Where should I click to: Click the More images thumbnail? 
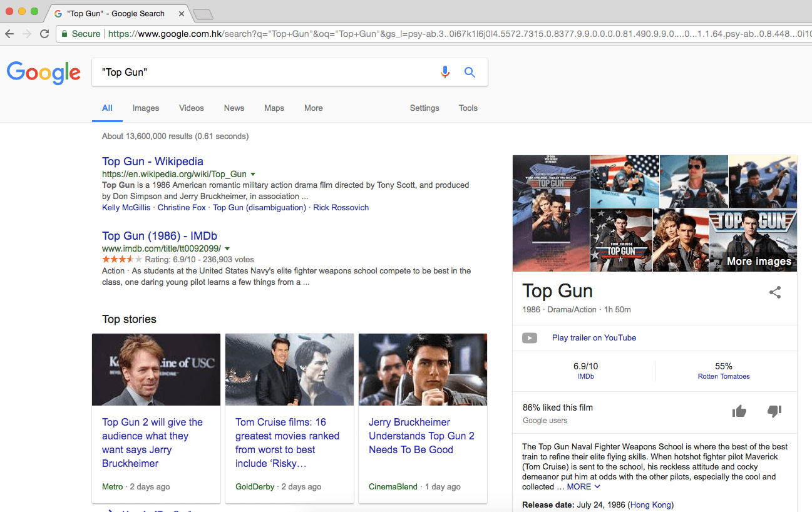[753, 240]
